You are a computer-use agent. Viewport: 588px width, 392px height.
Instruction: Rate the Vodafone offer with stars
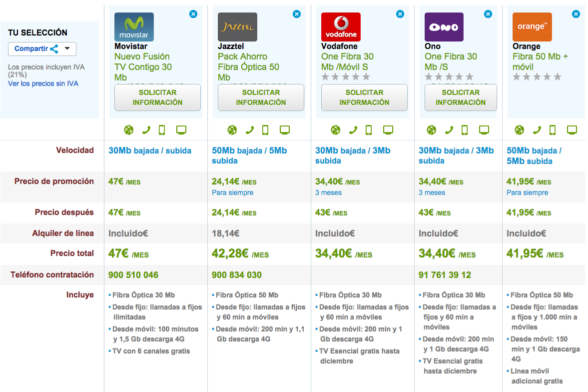pyautogui.click(x=346, y=77)
